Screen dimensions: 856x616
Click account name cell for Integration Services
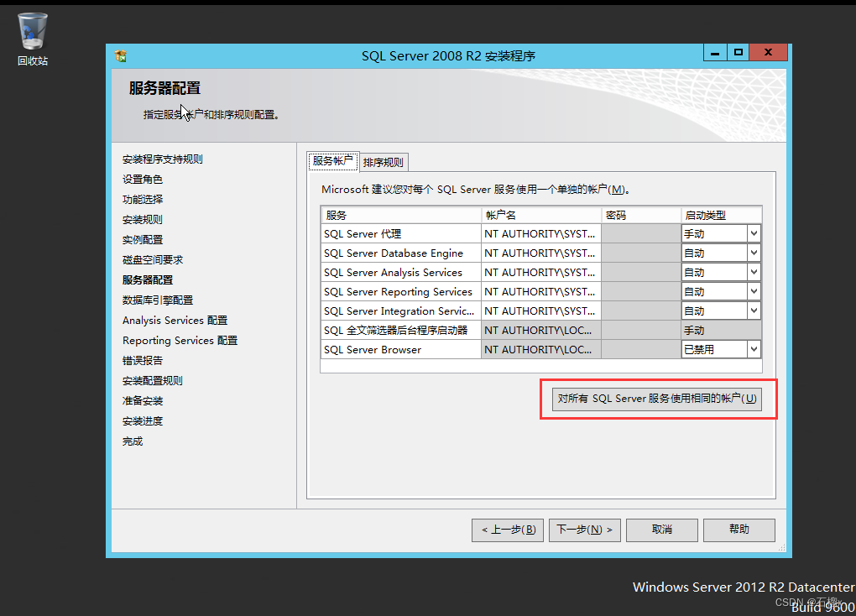coord(541,311)
